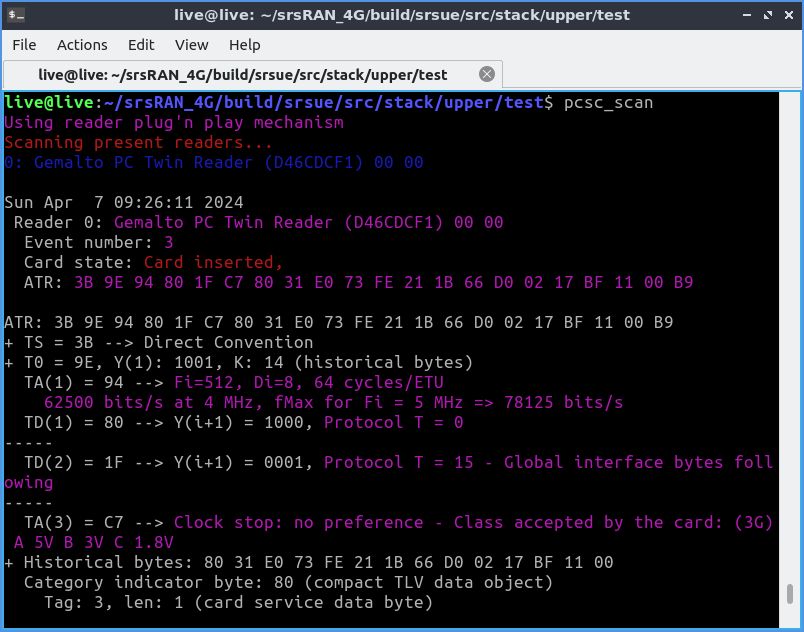Click 'Protocol T = 15' text
Screen dimensions: 804x632
[x=398, y=462]
